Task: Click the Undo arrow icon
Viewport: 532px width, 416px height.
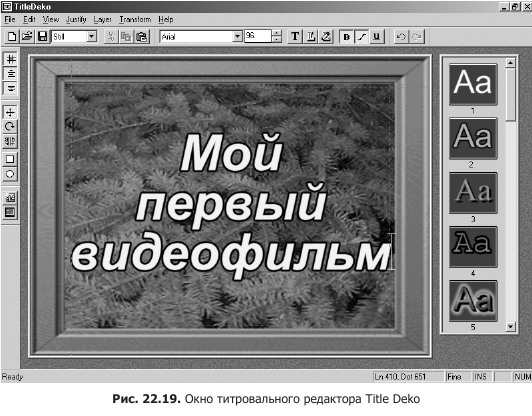Action: [401, 36]
